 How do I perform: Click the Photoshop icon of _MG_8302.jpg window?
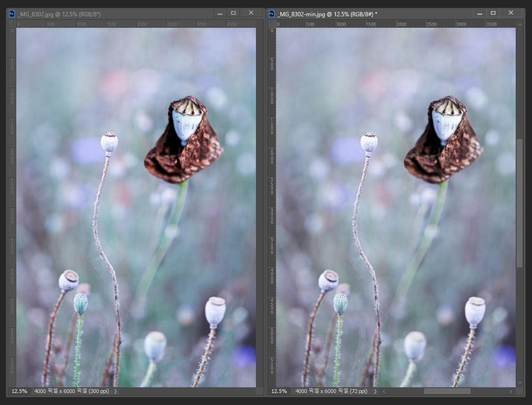[12, 13]
